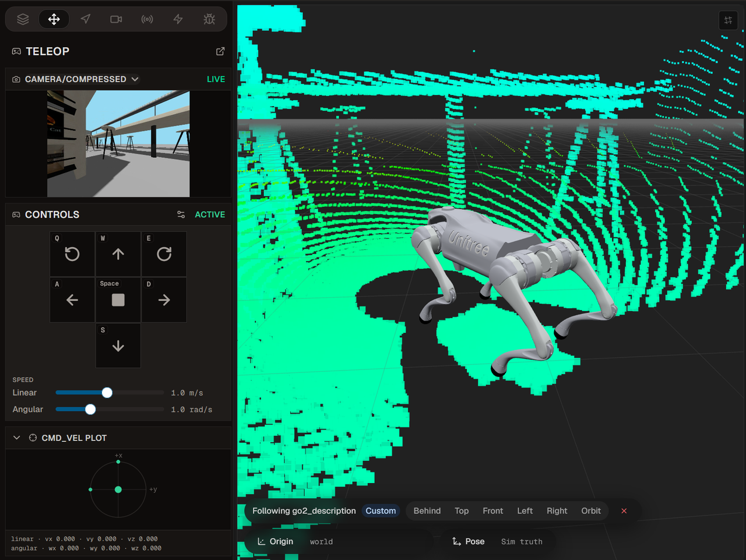Toggle the Pose Sim truth source
The image size is (746, 560).
click(x=497, y=541)
